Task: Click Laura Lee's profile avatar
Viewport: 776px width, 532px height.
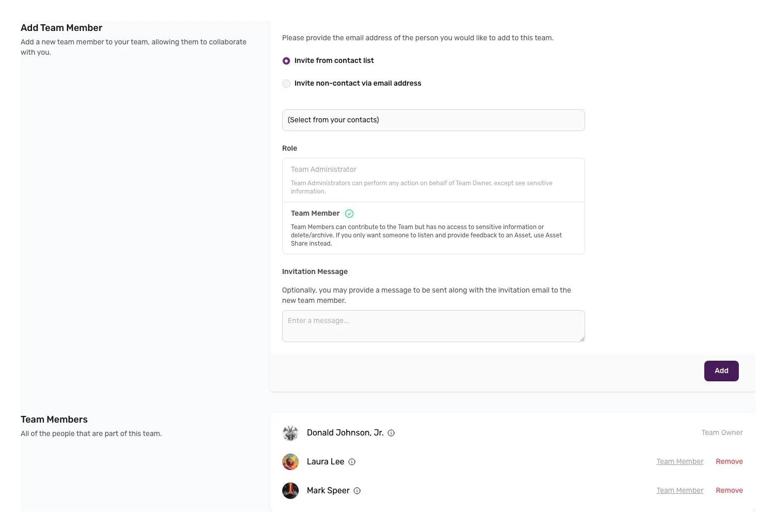Action: coord(290,462)
